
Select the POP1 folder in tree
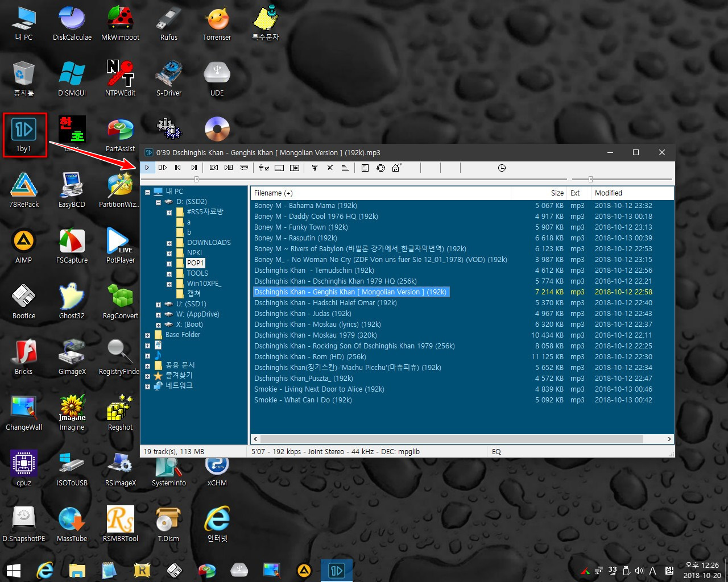[x=195, y=263]
